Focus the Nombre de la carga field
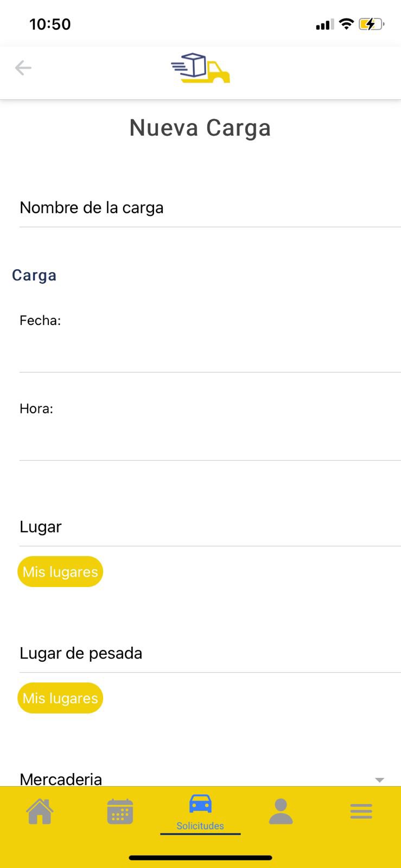The height and width of the screenshot is (868, 401). [209, 208]
